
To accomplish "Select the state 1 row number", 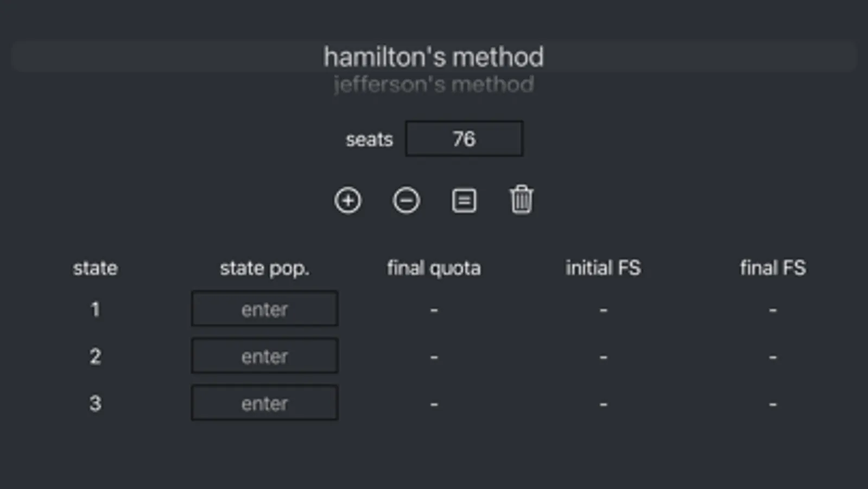I will click(95, 309).
